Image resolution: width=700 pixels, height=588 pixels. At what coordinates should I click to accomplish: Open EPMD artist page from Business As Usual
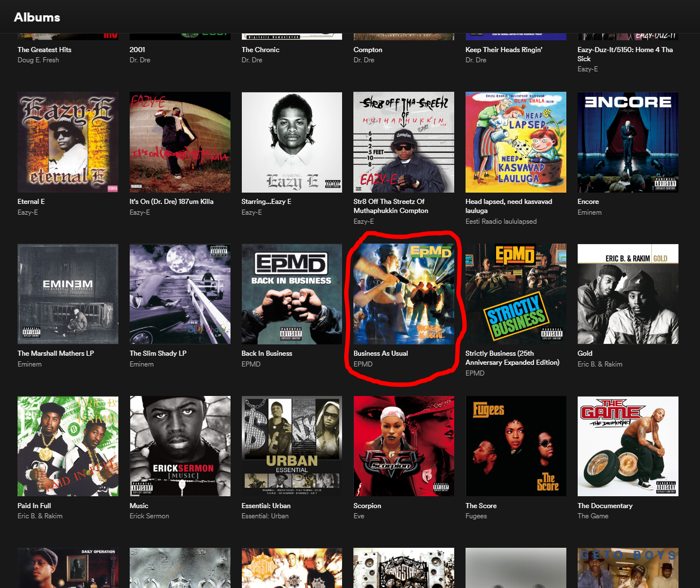coord(363,364)
